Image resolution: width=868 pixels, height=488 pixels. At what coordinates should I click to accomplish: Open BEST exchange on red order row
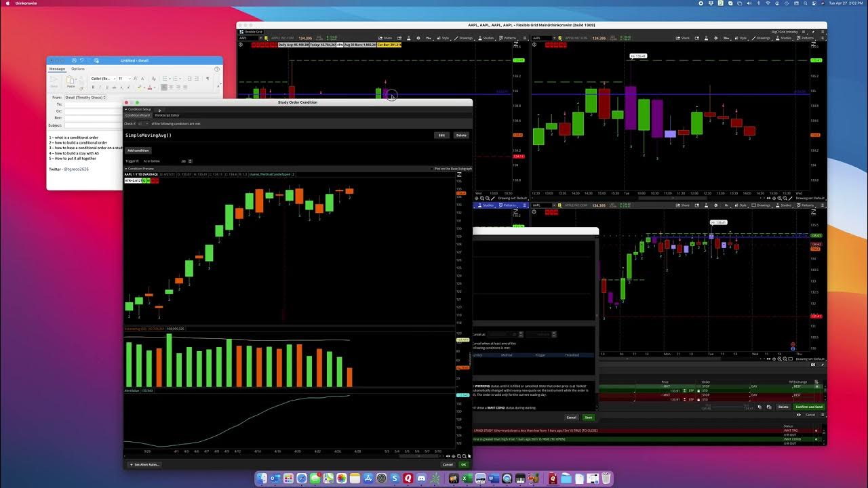(798, 394)
